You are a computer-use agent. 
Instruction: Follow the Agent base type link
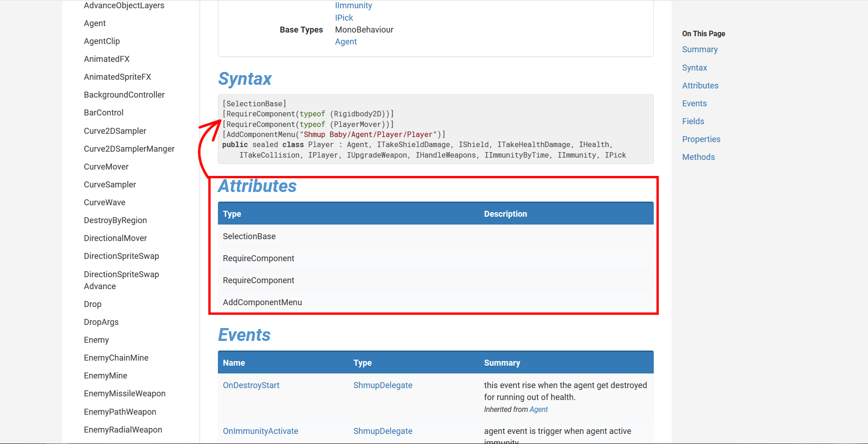346,41
